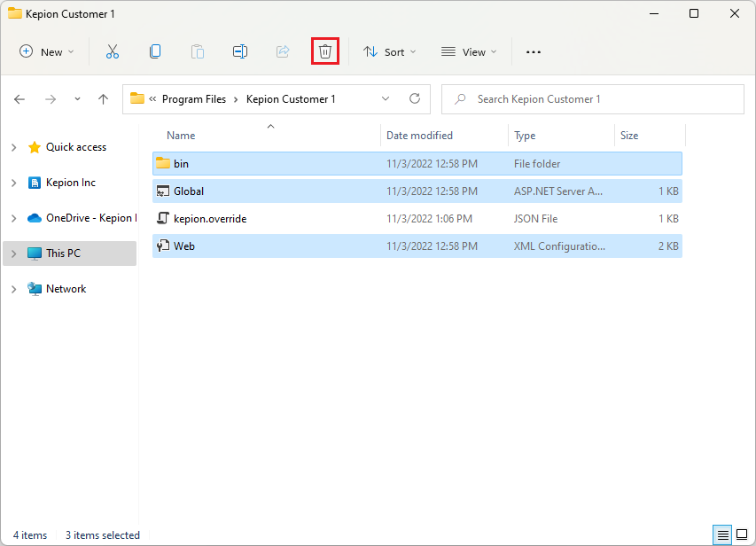Open recent locations dropdown arrow

point(77,99)
